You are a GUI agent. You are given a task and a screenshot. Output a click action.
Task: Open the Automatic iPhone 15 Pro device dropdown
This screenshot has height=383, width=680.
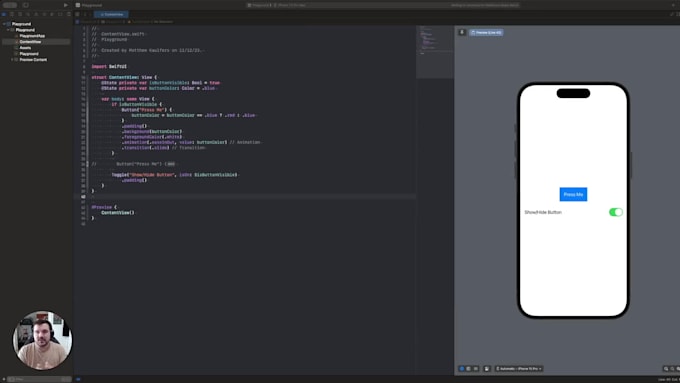click(x=519, y=369)
